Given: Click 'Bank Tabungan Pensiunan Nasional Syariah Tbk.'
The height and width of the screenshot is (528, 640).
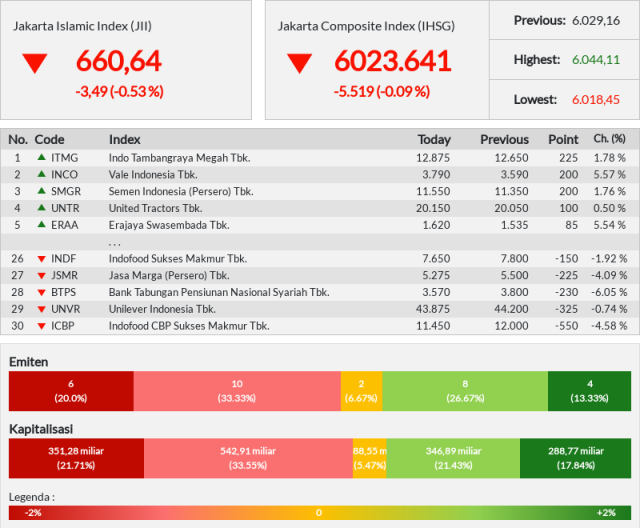Looking at the screenshot, I should [x=219, y=293].
